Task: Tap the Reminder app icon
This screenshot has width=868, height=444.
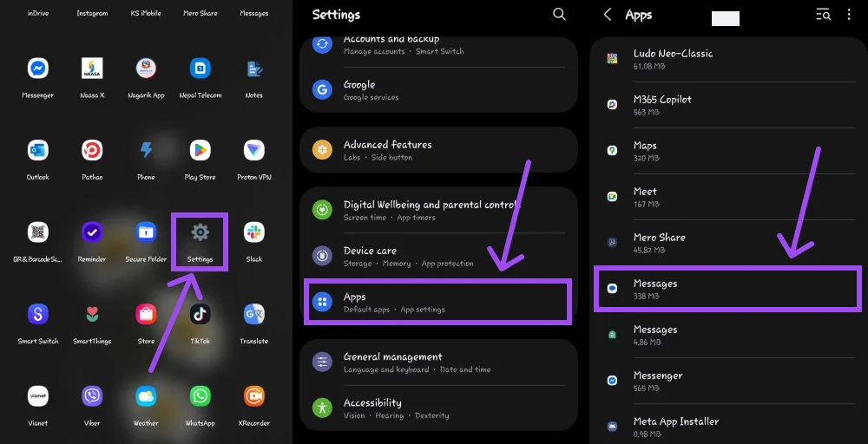Action: pyautogui.click(x=92, y=232)
